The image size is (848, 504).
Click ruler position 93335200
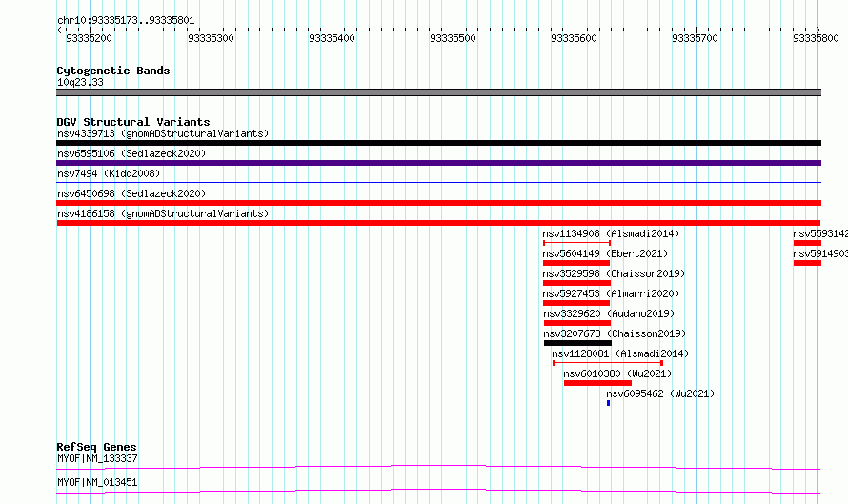pos(90,38)
